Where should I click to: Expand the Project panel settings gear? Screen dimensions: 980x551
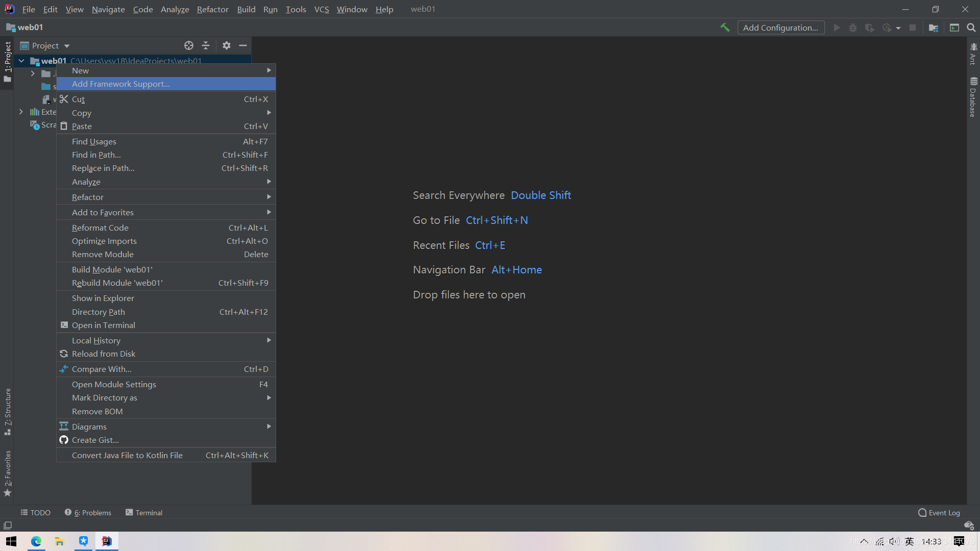[x=227, y=45]
